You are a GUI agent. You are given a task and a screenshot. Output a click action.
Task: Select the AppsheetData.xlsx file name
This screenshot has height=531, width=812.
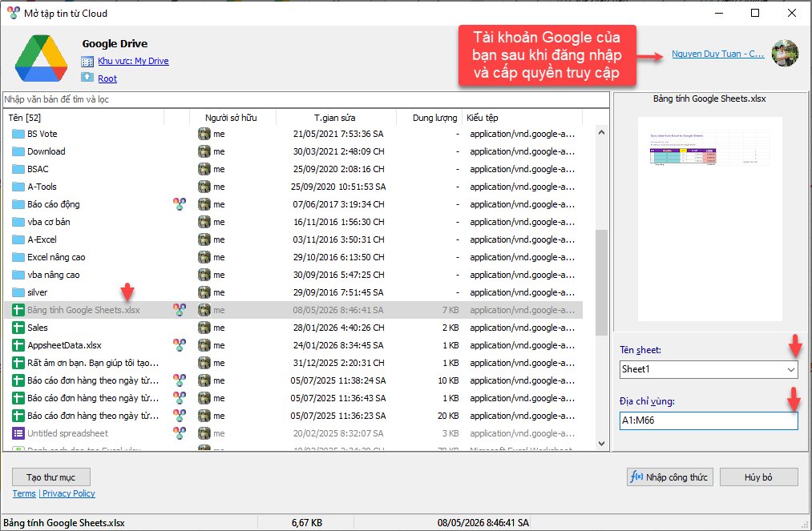coord(64,345)
